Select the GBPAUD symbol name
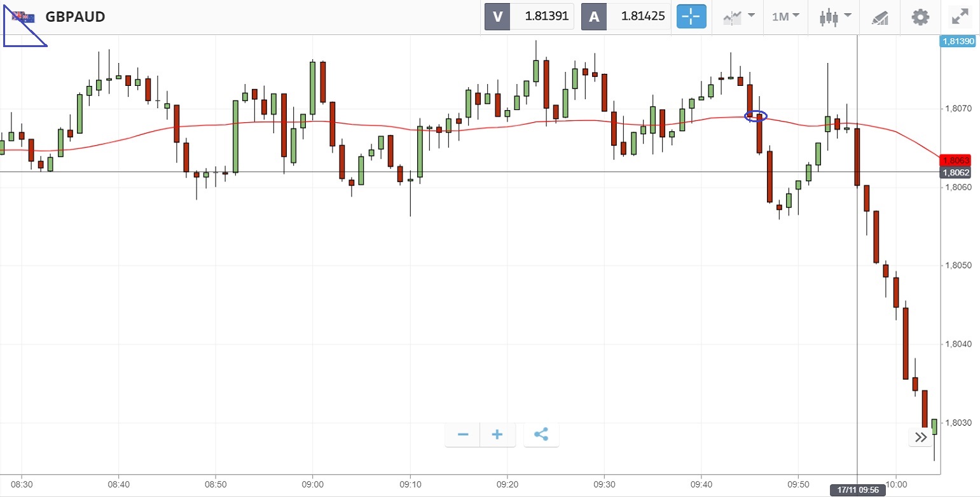 tap(75, 17)
